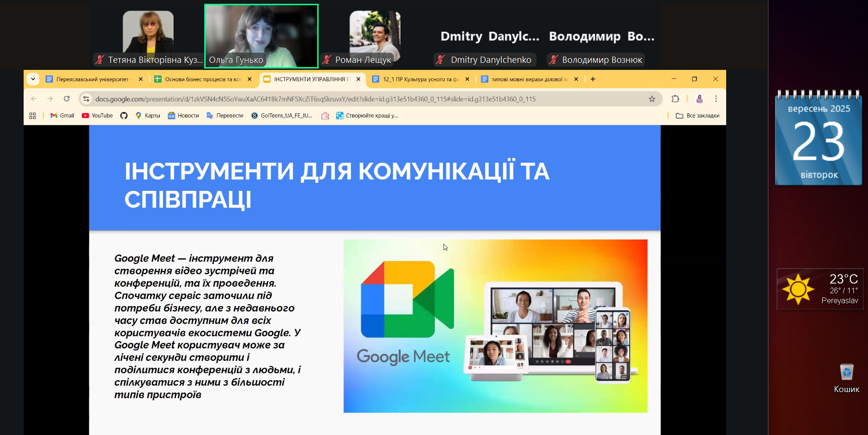Image resolution: width=868 pixels, height=435 pixels.
Task: Open the 'Все закладки' bookmarks folder
Action: [x=697, y=116]
